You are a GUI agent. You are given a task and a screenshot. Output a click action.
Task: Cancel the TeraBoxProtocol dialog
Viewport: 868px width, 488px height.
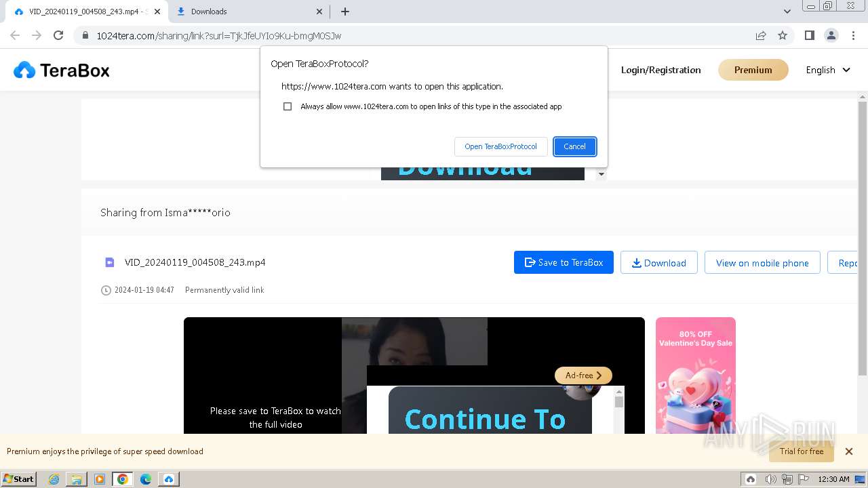[x=574, y=146]
